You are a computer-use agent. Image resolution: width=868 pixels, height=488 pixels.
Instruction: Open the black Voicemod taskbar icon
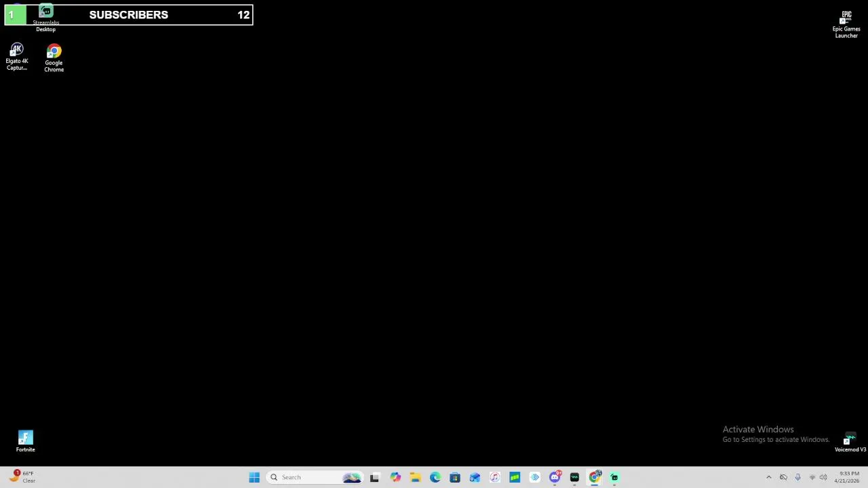coord(574,477)
